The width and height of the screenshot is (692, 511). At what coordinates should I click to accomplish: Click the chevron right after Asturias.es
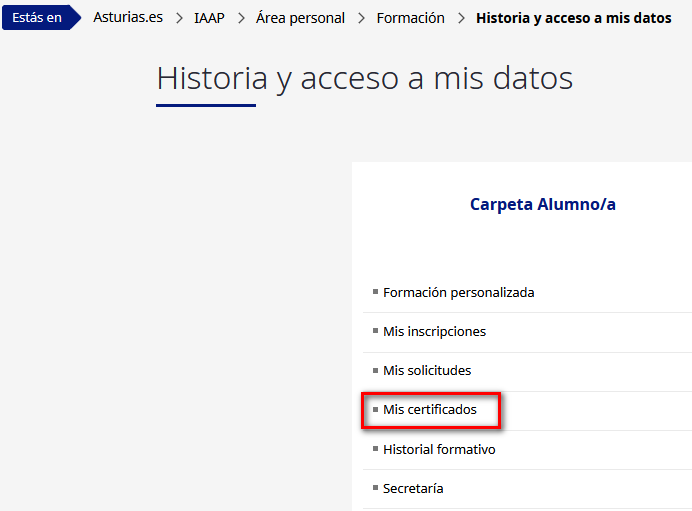click(x=178, y=18)
